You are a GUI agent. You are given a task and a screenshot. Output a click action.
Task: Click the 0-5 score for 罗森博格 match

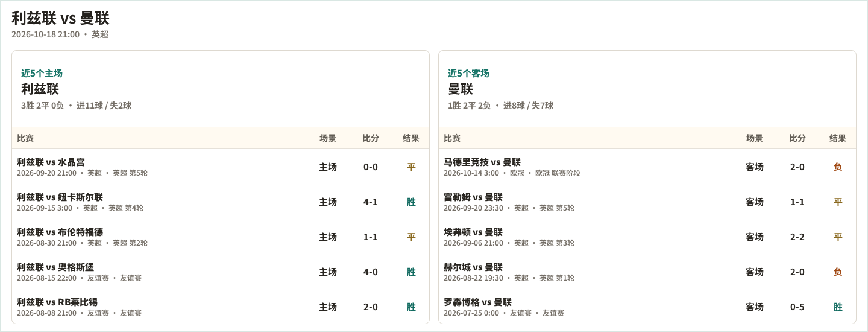797,307
